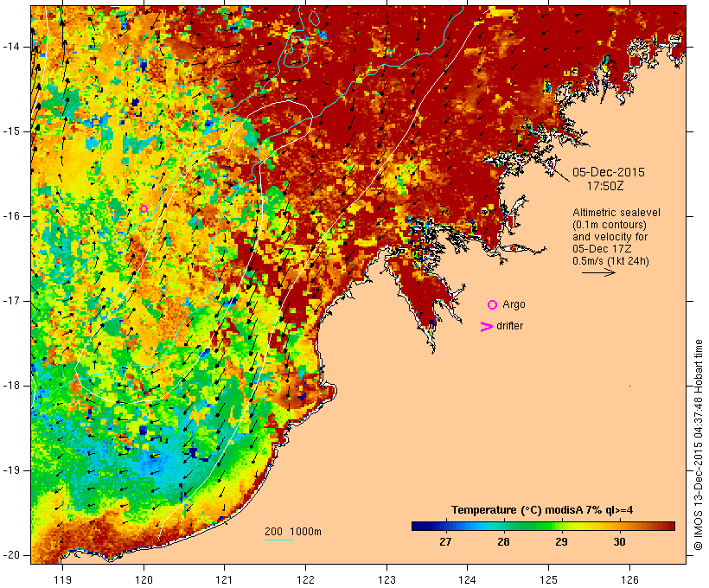
Task: Click the cyan 200m contour legend line
Action: pyautogui.click(x=279, y=540)
